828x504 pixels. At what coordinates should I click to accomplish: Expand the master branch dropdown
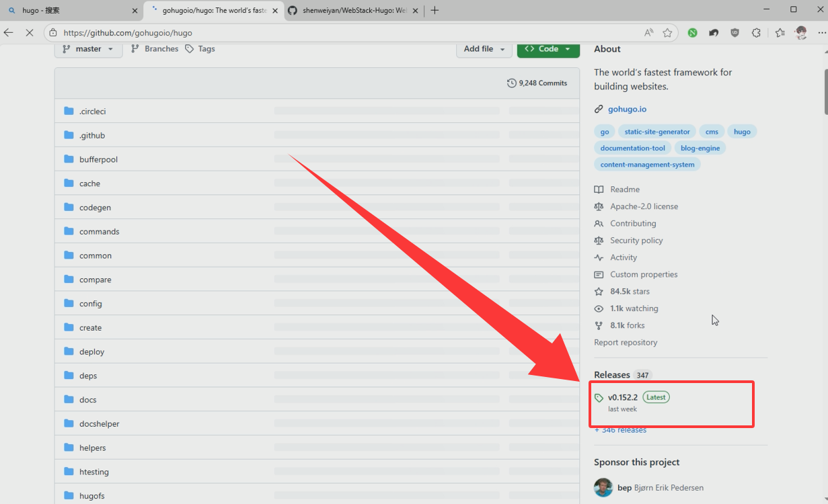pos(88,49)
